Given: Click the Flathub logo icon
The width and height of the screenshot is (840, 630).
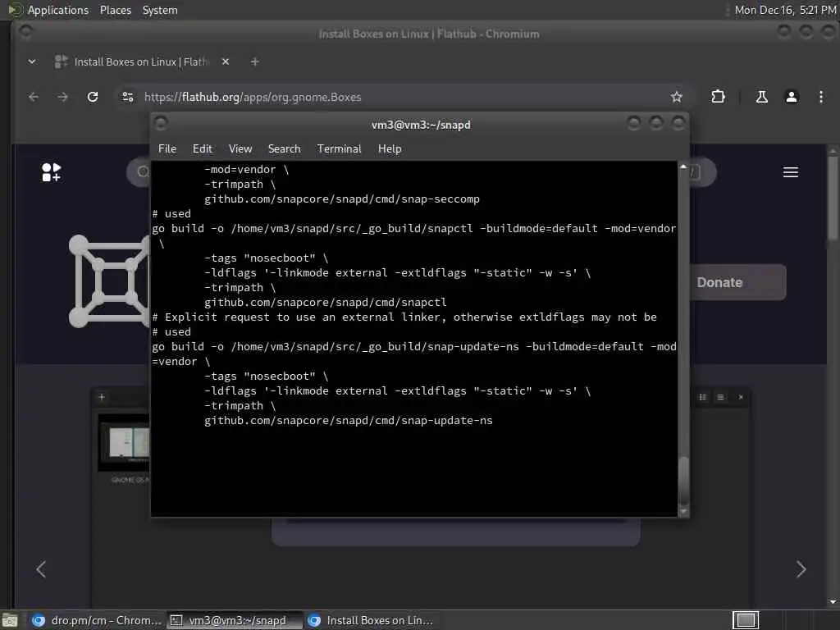Looking at the screenshot, I should pyautogui.click(x=52, y=172).
